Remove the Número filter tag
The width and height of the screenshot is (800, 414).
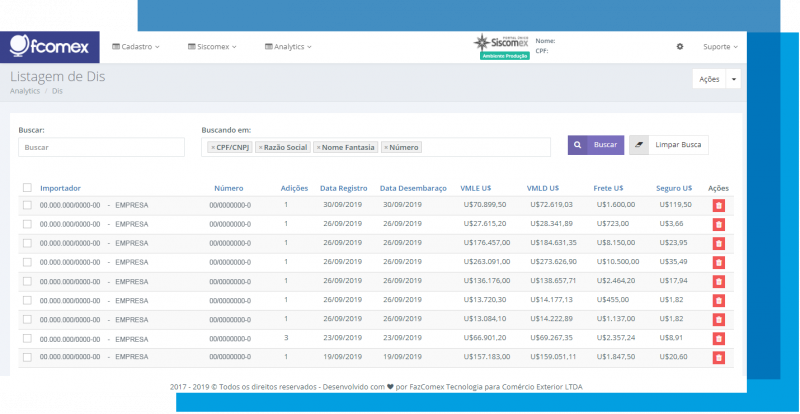(x=386, y=148)
